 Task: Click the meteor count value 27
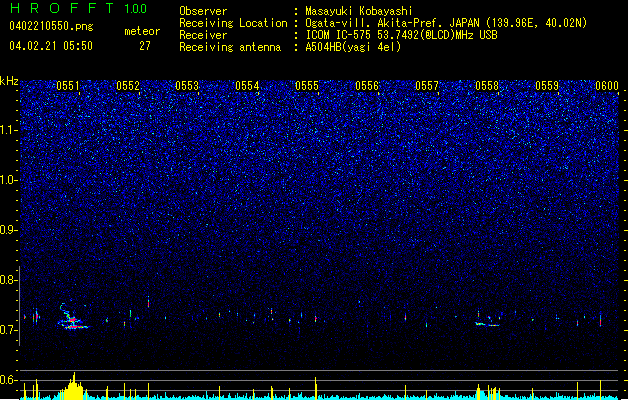pyautogui.click(x=145, y=46)
